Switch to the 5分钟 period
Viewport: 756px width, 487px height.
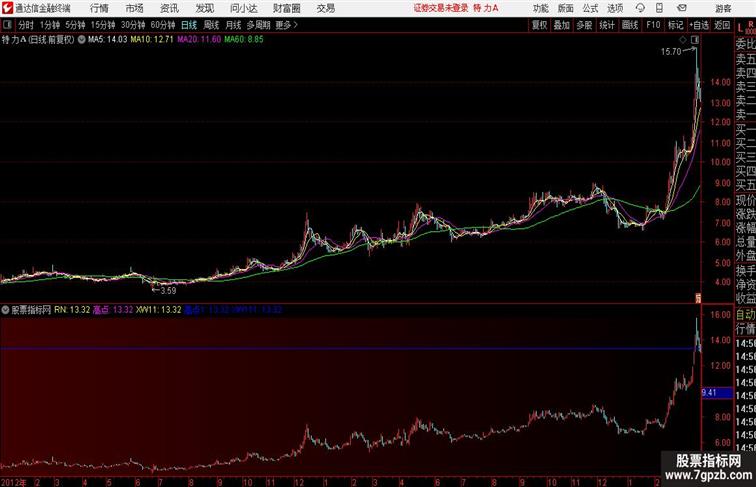point(75,25)
